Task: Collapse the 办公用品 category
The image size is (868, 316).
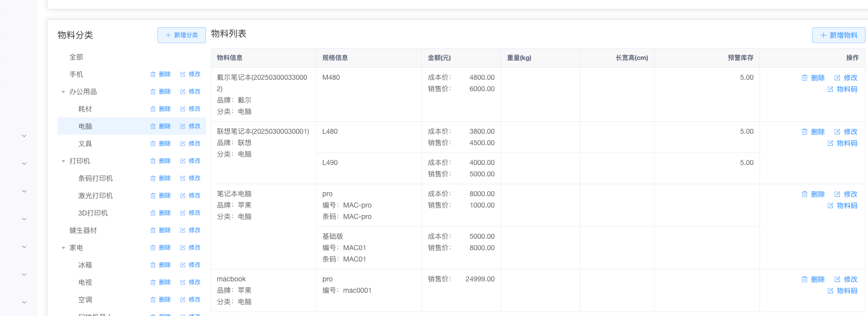Action: point(63,92)
